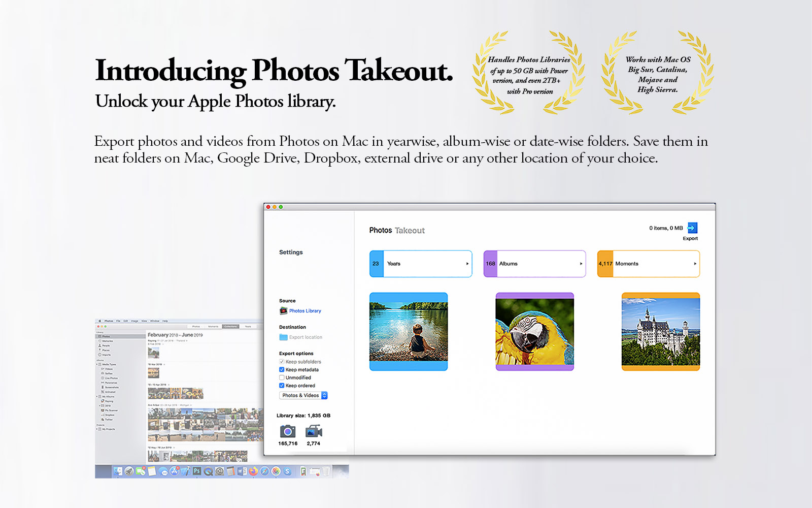Open the Image menu in Photos window
The image size is (812, 508).
coord(134,321)
